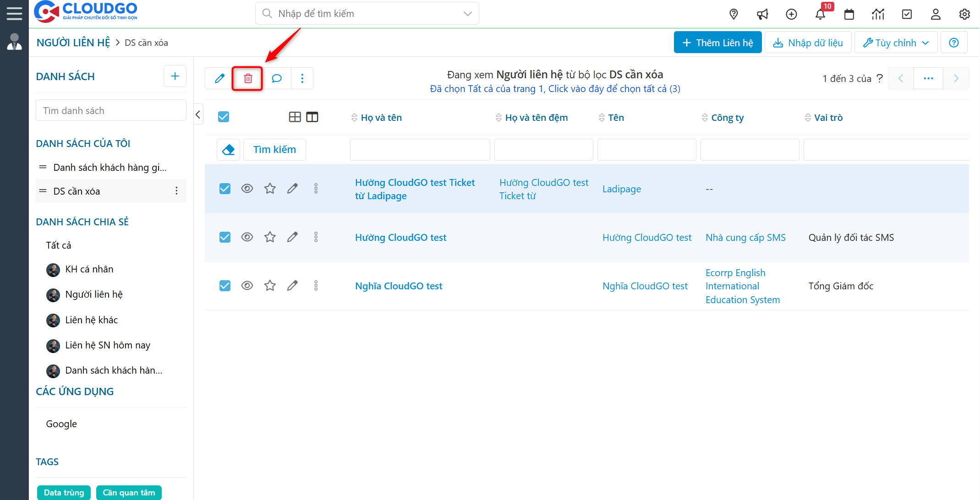This screenshot has height=500, width=980.
Task: Clear filters using the eraser icon
Action: 228,149
